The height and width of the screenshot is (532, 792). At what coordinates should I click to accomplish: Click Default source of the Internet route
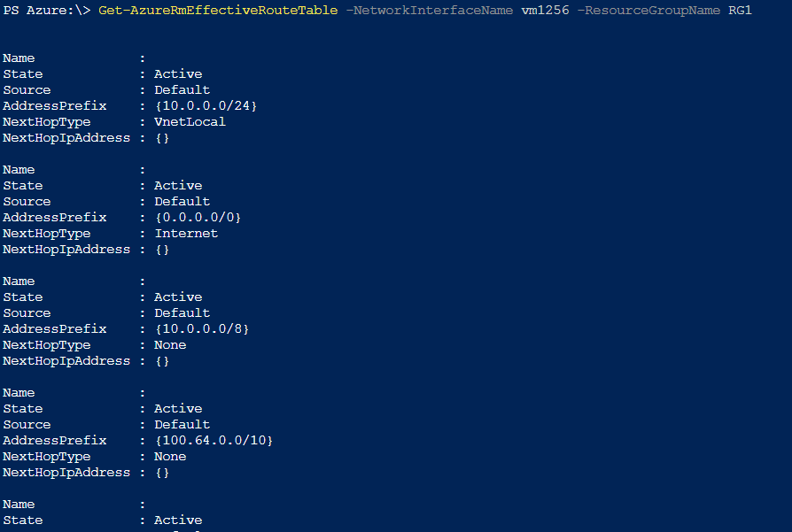click(x=182, y=202)
